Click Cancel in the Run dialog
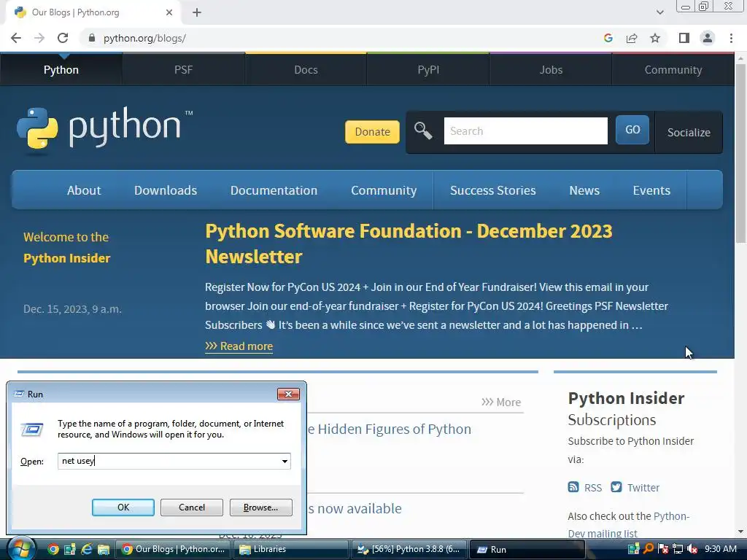 coord(192,507)
